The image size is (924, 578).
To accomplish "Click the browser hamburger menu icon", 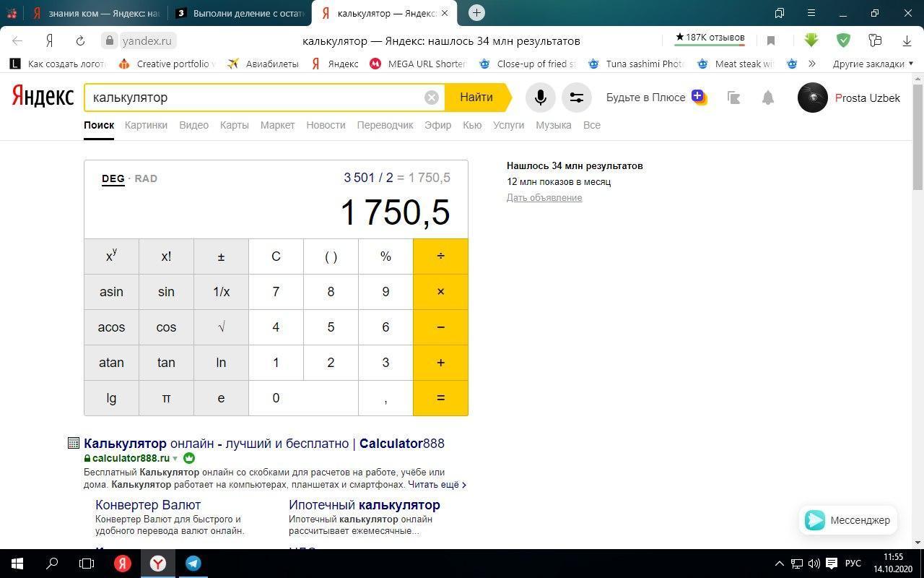I will point(811,13).
